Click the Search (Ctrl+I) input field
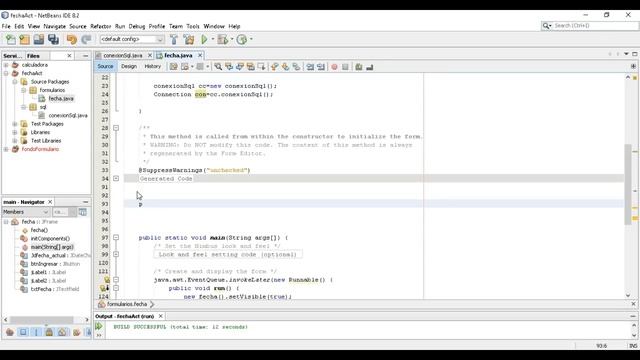The height and width of the screenshot is (360, 640). pos(595,26)
